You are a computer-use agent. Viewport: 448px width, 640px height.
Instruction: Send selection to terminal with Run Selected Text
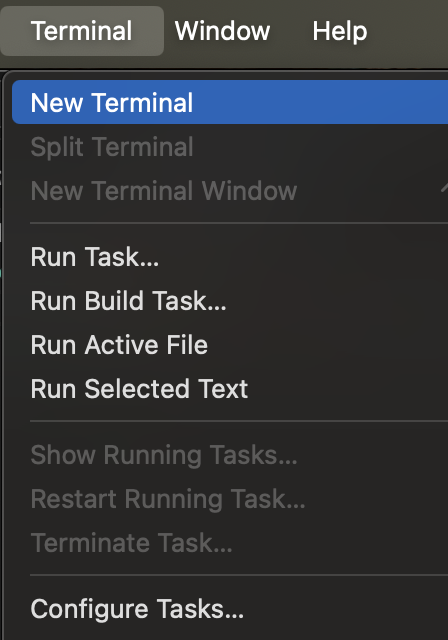point(230,389)
